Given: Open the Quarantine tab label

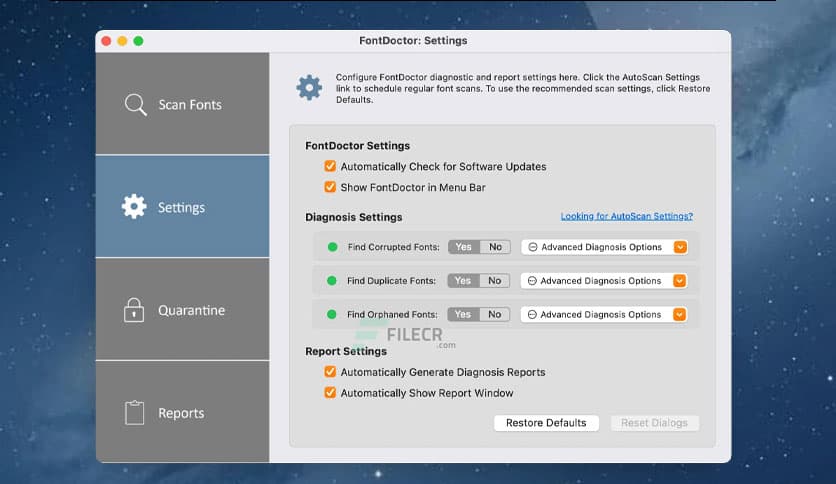Looking at the screenshot, I should click(191, 310).
